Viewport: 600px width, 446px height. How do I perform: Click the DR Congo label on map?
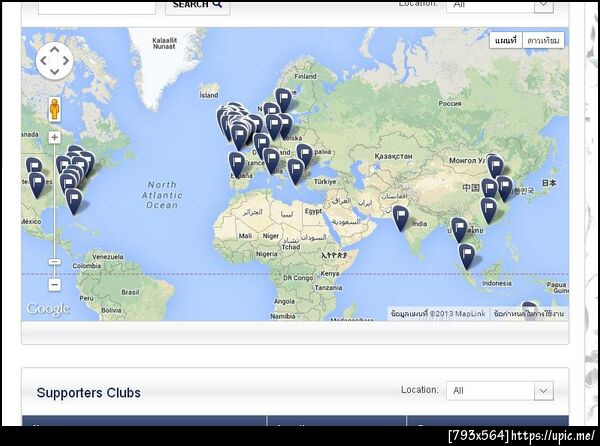298,278
